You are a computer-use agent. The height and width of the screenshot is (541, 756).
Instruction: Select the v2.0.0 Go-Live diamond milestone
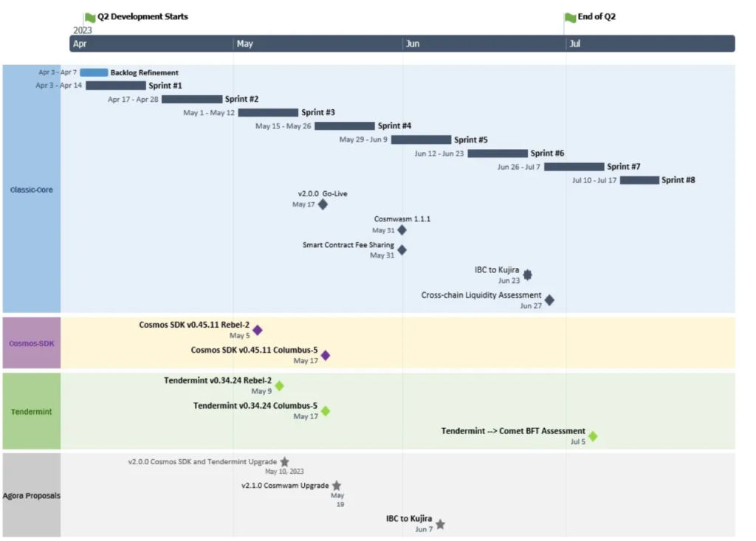(x=323, y=204)
